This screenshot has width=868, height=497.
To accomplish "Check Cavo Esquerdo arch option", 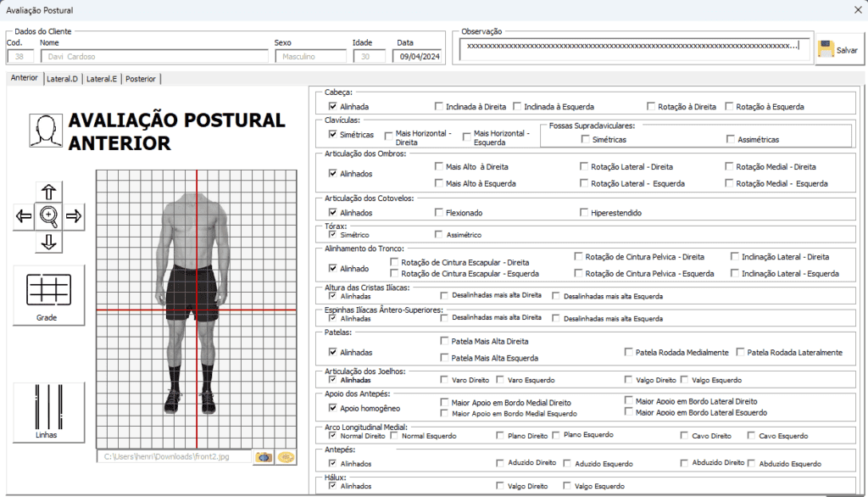I will pyautogui.click(x=751, y=435).
